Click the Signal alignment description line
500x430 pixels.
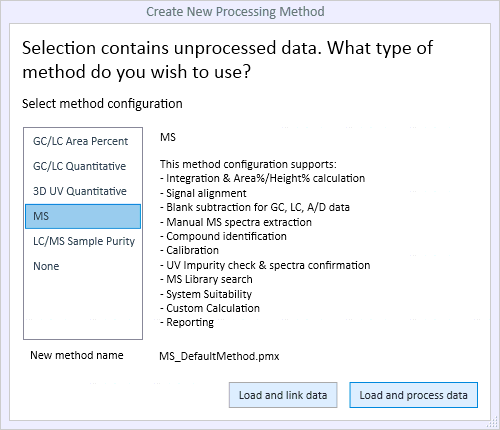[x=203, y=193]
